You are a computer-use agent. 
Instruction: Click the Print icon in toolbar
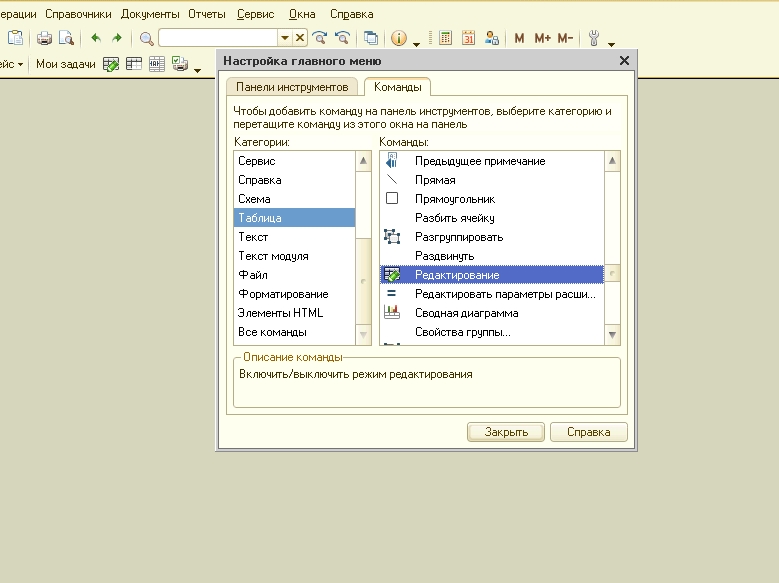coord(44,38)
